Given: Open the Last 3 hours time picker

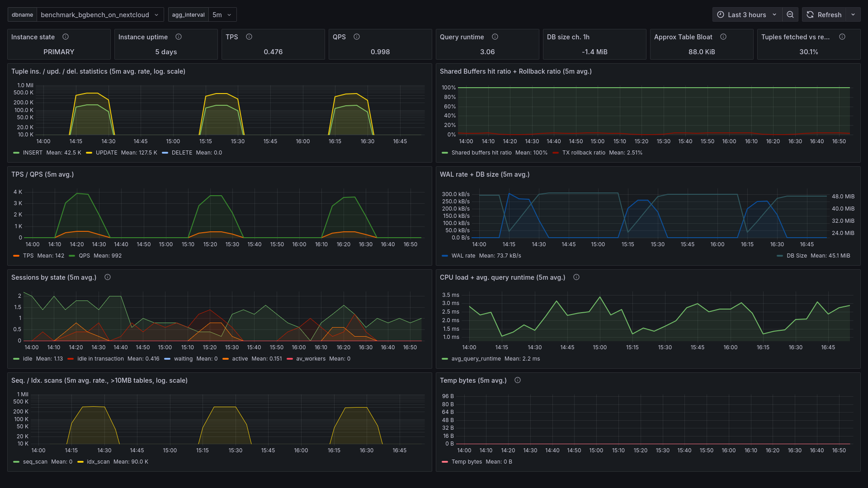Looking at the screenshot, I should click(x=746, y=14).
